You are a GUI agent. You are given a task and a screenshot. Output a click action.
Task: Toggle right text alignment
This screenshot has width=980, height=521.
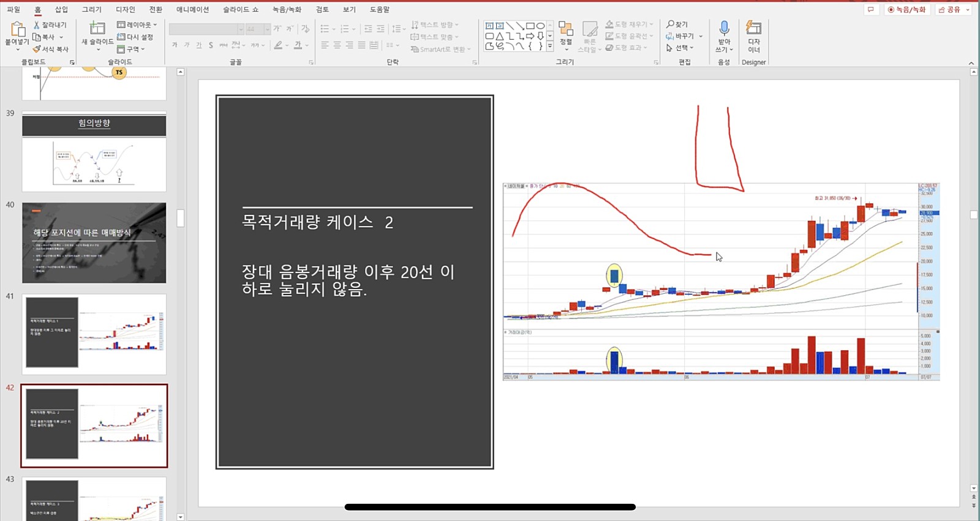[x=349, y=45]
